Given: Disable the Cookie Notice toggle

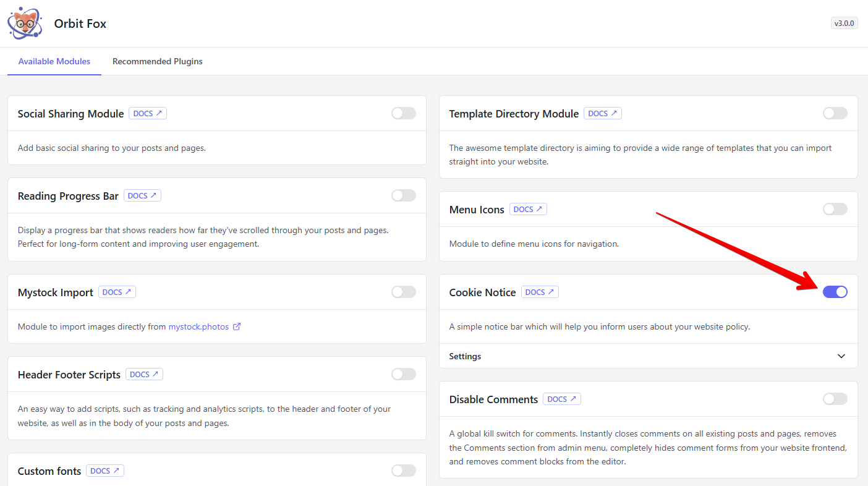Looking at the screenshot, I should [835, 292].
